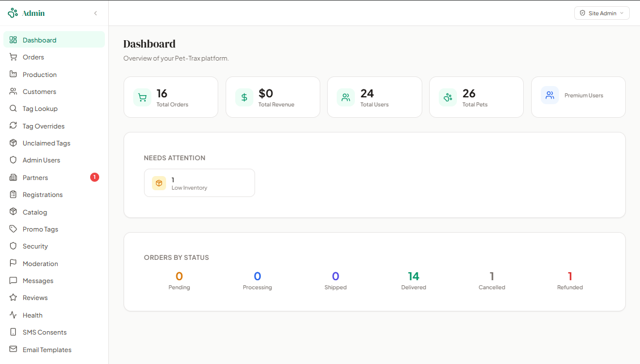Click the users icon on Total Users card
Viewport: 640px width, 364px height.
(x=346, y=97)
